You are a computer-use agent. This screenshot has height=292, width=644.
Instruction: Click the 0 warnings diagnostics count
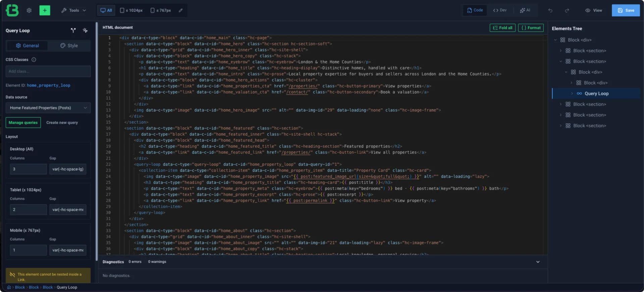157,262
